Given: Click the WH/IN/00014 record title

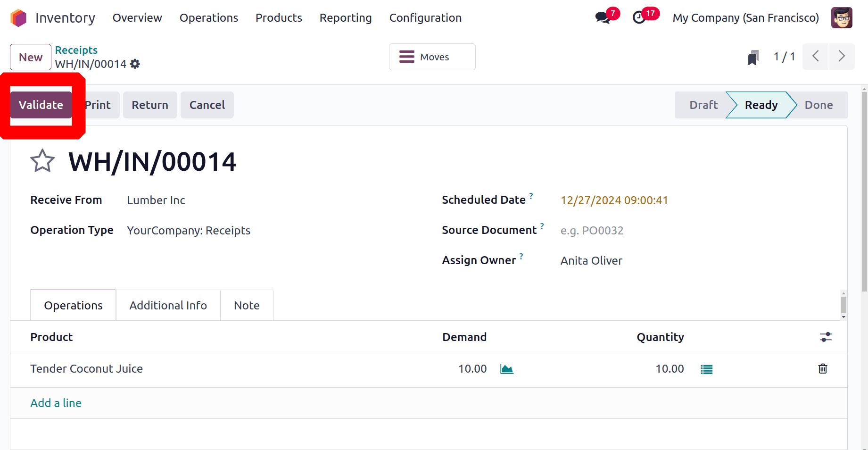Looking at the screenshot, I should (152, 161).
